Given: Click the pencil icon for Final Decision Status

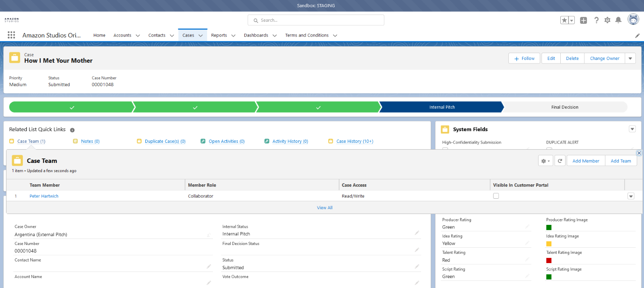Looking at the screenshot, I should click(417, 250).
